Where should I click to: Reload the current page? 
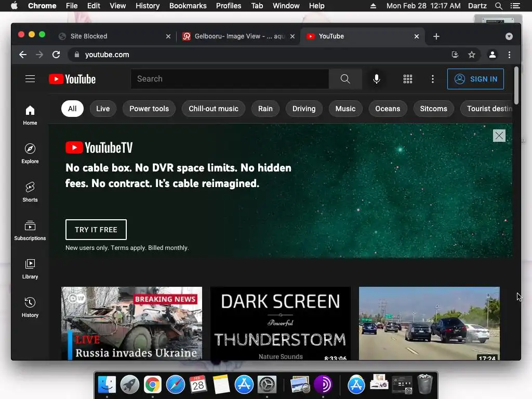56,55
